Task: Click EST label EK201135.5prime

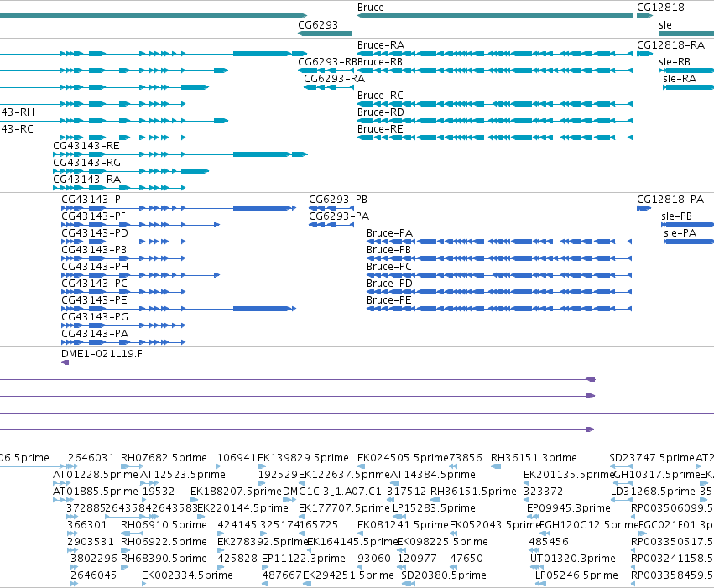Action: pos(569,475)
